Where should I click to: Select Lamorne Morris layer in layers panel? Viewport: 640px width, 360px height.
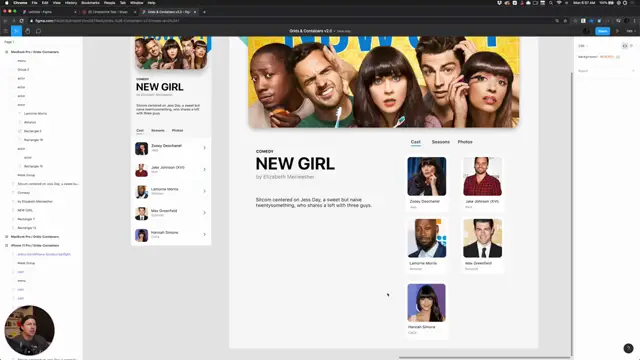[x=36, y=113]
